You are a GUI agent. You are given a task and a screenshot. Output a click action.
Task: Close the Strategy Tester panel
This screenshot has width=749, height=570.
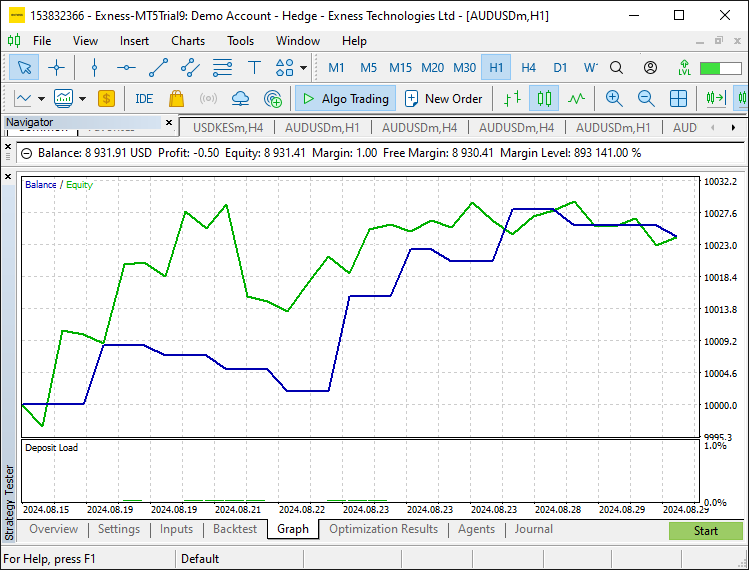click(x=8, y=177)
